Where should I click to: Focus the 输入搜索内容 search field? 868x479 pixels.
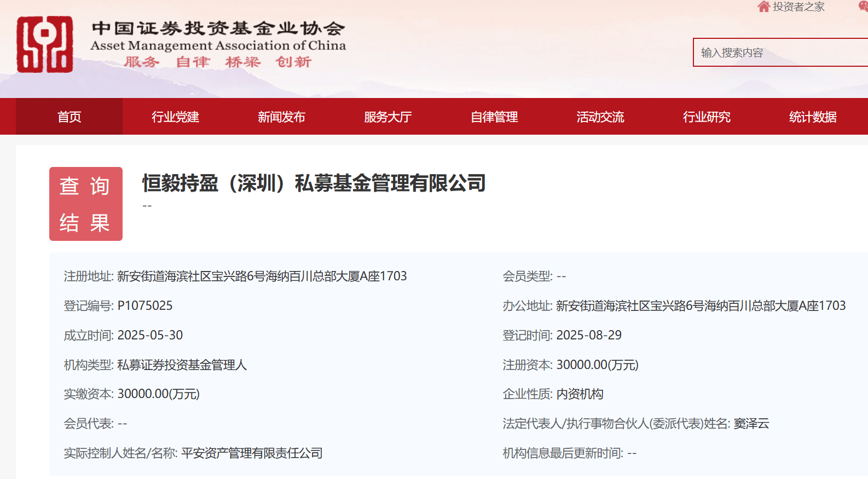pos(780,53)
